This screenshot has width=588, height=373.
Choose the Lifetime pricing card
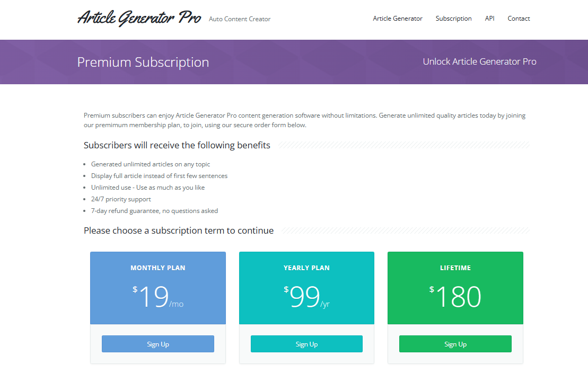(x=455, y=288)
